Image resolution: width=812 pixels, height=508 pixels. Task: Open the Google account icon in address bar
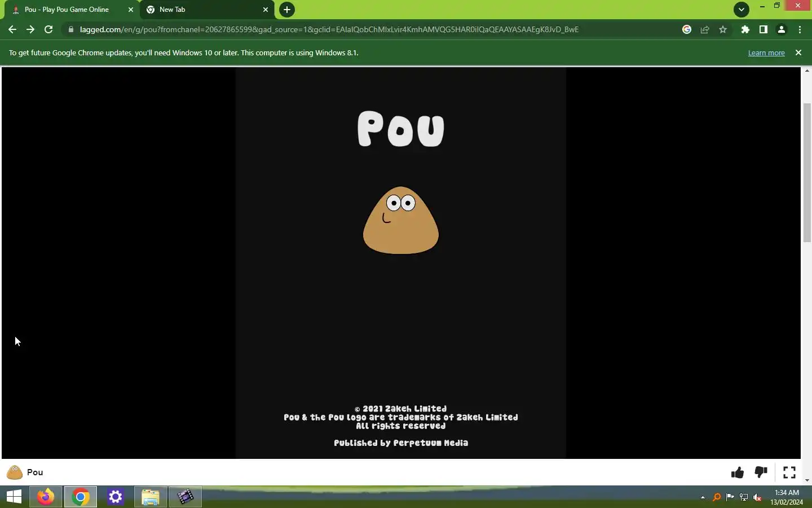pos(687,29)
